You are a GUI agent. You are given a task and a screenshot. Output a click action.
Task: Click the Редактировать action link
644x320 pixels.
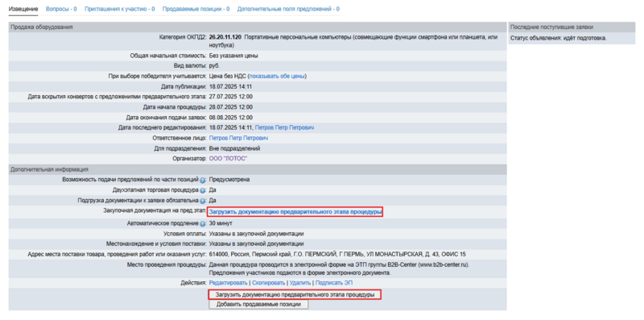pos(228,283)
